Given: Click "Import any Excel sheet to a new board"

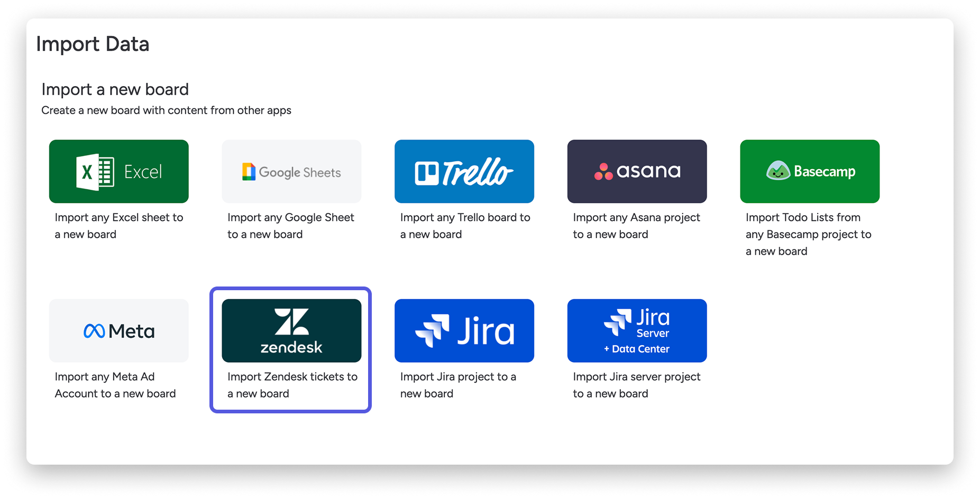Looking at the screenshot, I should 119,226.
